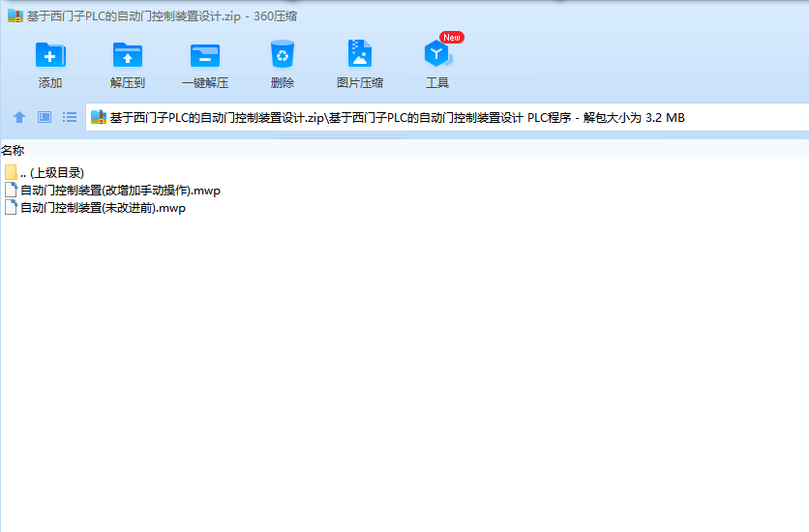The width and height of the screenshot is (809, 532).
Task: Click the file icon of 改增加手动操作.mwp
Action: [11, 190]
